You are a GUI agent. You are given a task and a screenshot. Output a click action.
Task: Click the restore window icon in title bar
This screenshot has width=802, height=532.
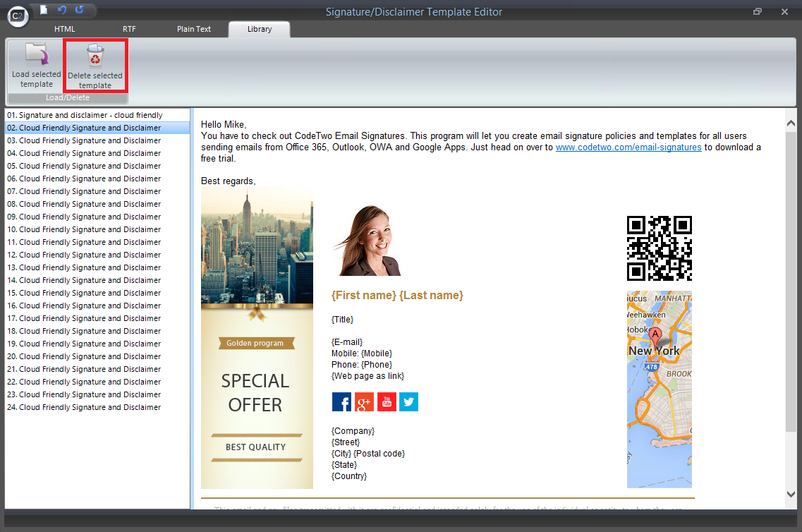(758, 11)
